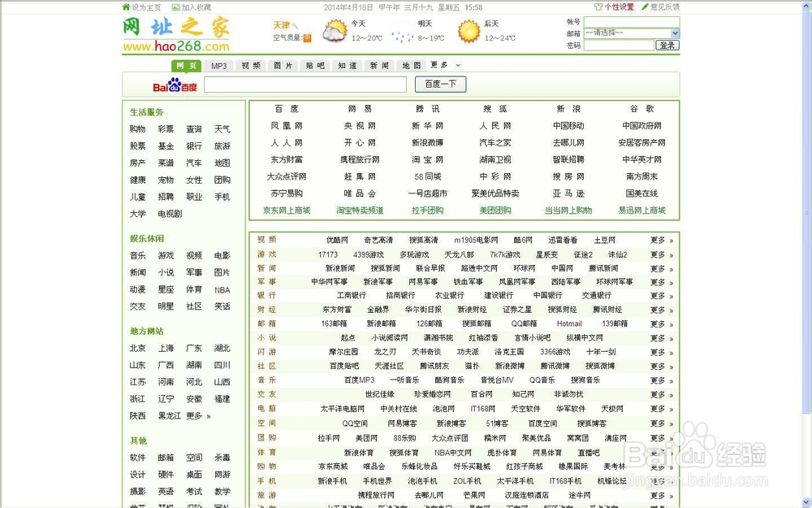
Task: Open the 新浪 site link
Action: [568, 109]
